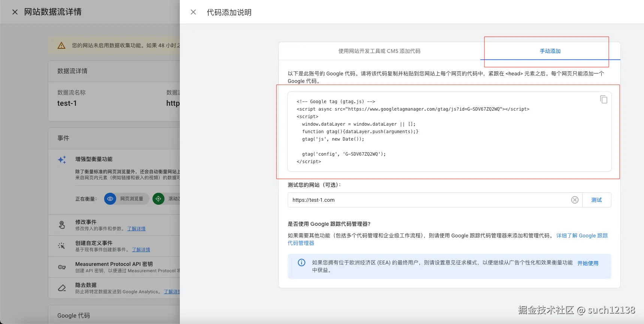Screen dimensions: 644x324
Task: Click the Google 代码 section header
Action: click(73, 316)
